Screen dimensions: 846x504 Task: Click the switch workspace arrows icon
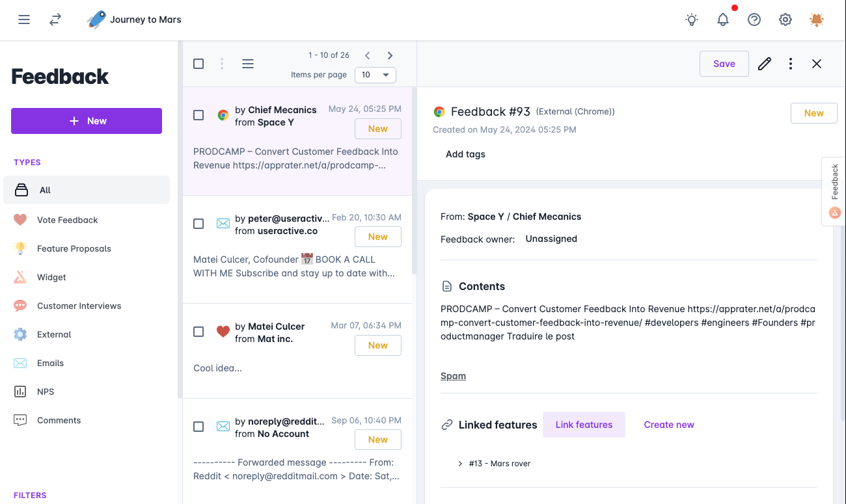[x=55, y=20]
